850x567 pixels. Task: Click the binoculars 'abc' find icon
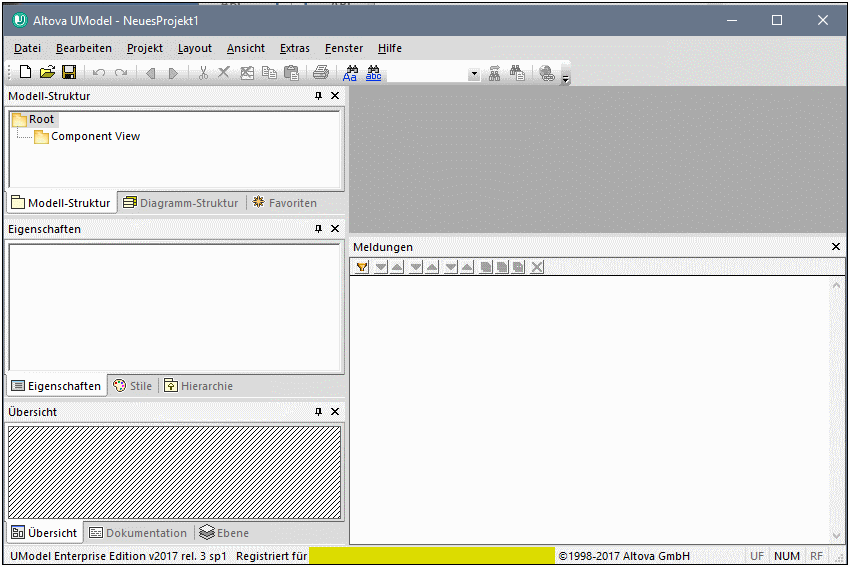pyautogui.click(x=373, y=73)
